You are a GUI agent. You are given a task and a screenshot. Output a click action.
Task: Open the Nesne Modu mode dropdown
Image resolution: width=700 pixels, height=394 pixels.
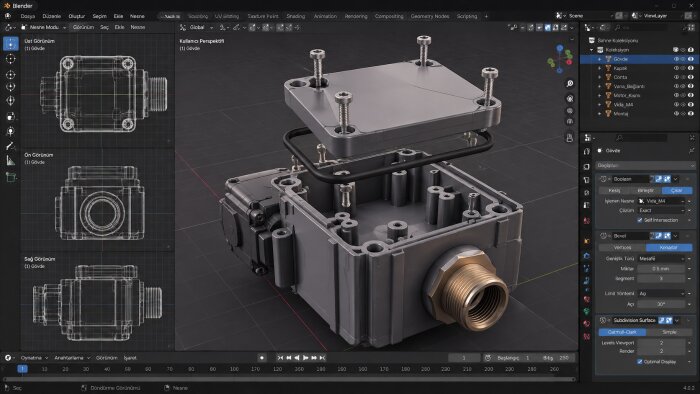coord(43,27)
